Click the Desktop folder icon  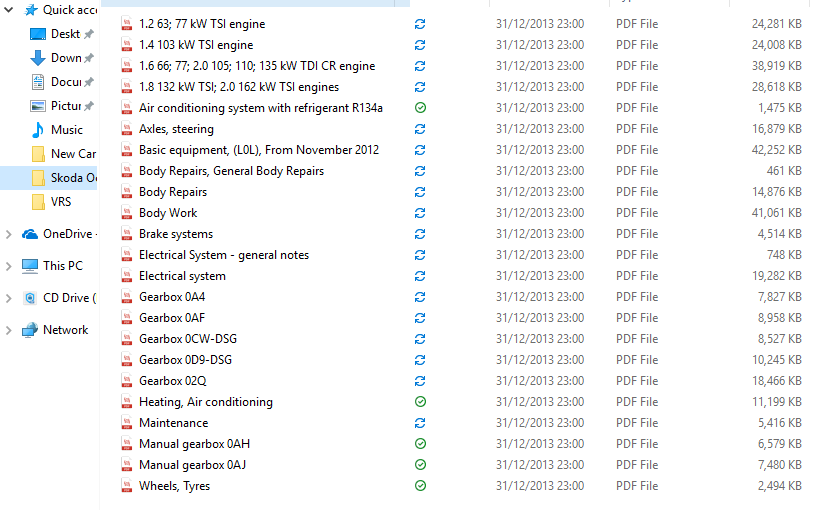tap(38, 34)
